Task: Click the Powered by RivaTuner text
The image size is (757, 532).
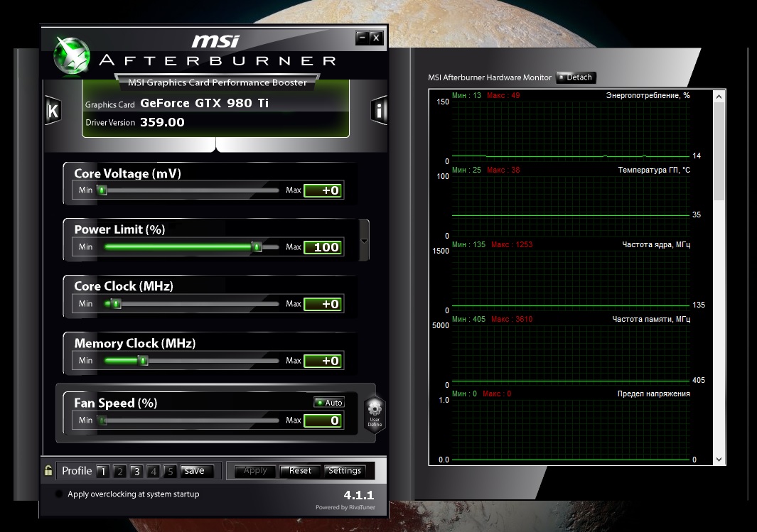Action: 345,507
